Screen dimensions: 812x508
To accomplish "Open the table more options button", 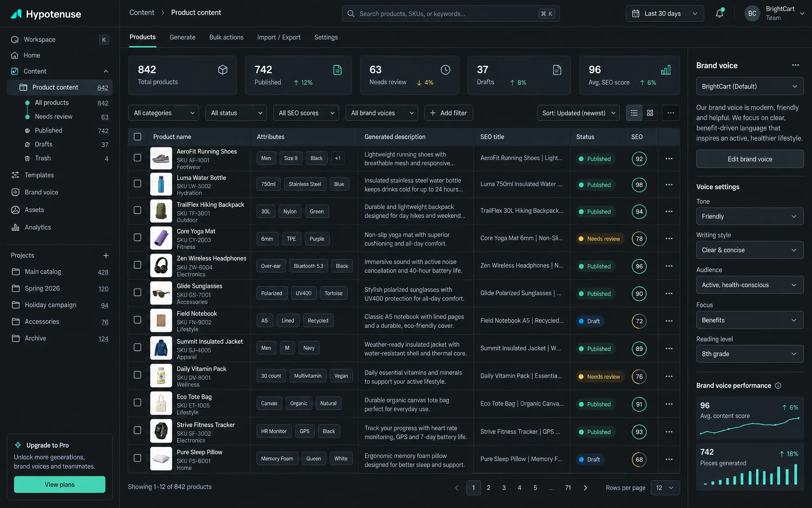I will click(671, 113).
